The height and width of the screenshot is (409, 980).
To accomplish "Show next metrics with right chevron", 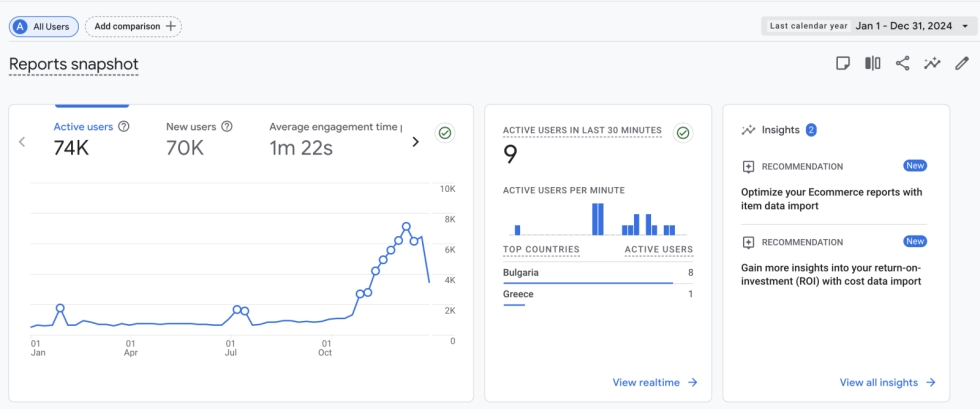I will click(416, 142).
